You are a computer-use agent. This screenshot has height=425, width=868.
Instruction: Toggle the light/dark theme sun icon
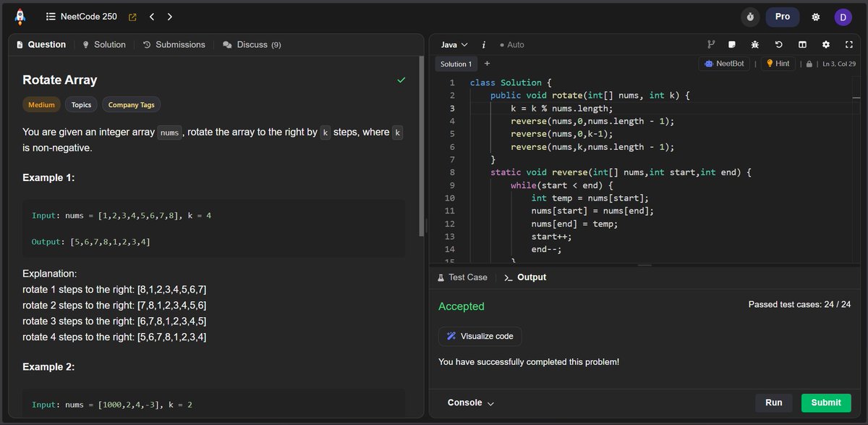point(816,17)
